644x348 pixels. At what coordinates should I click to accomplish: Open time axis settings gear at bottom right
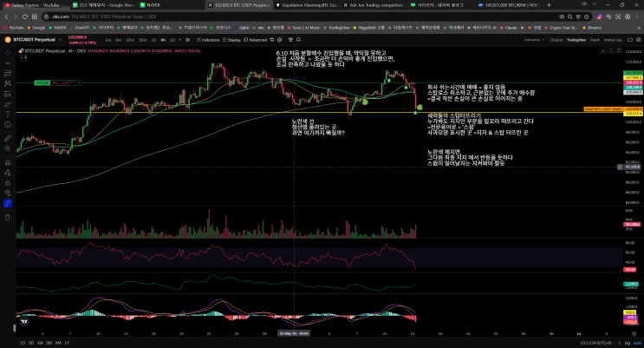pyautogui.click(x=634, y=333)
